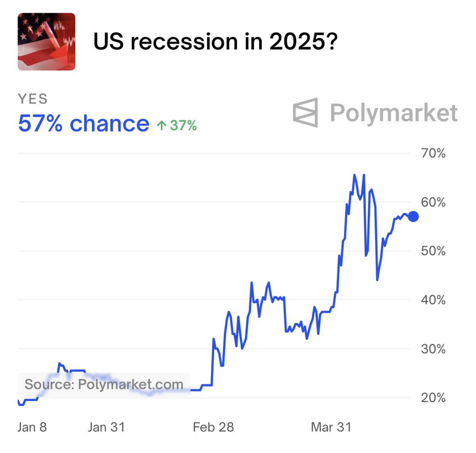
Task: Click the Polymarket logo icon
Action: point(305,113)
